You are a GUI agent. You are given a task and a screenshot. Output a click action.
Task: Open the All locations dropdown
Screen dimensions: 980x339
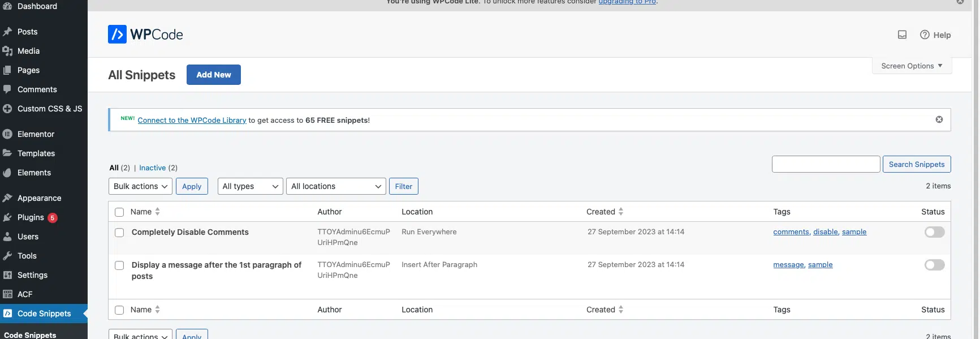click(336, 186)
